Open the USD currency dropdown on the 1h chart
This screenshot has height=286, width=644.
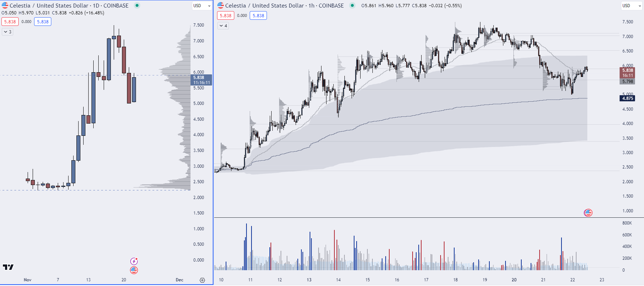[x=631, y=5]
